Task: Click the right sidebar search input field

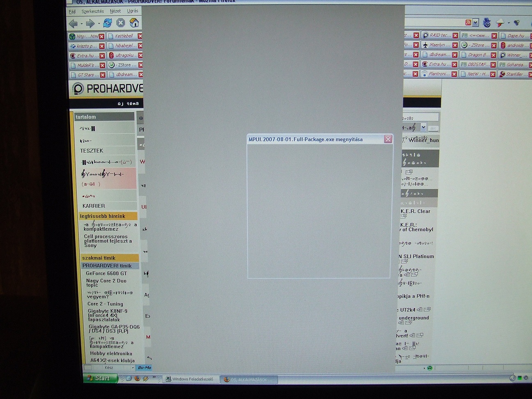Action: coord(420,118)
